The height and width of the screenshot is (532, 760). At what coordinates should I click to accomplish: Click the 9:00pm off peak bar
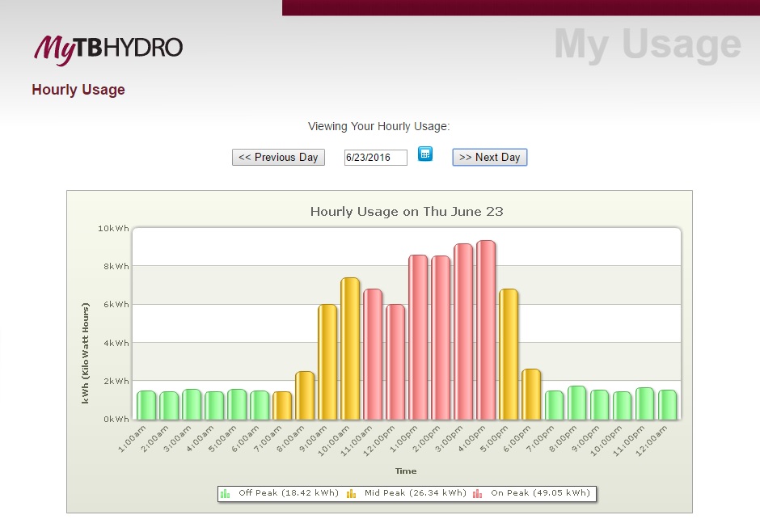(599, 404)
